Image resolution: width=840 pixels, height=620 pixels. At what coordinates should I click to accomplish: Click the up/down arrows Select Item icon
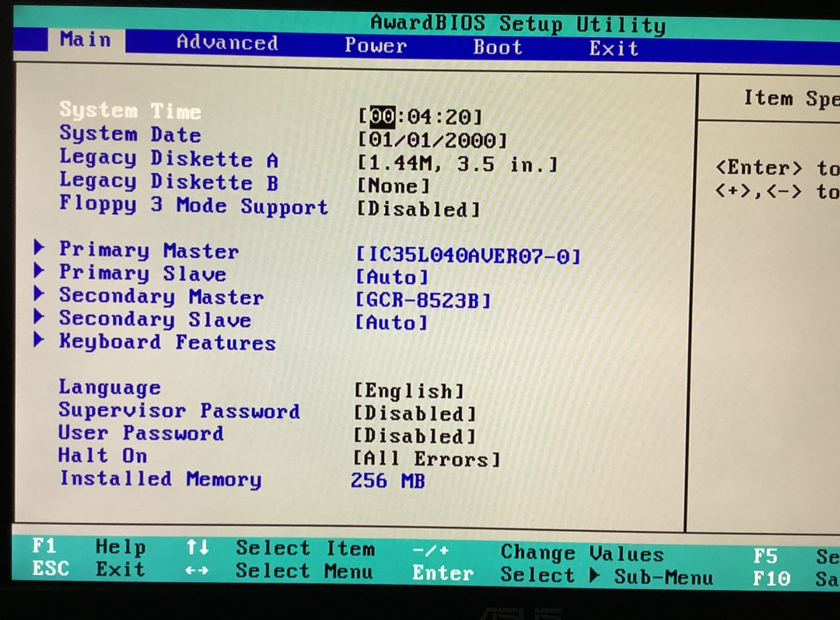click(197, 547)
